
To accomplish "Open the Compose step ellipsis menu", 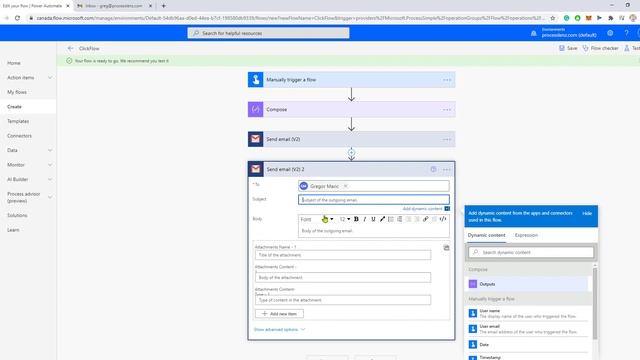I will [x=447, y=110].
